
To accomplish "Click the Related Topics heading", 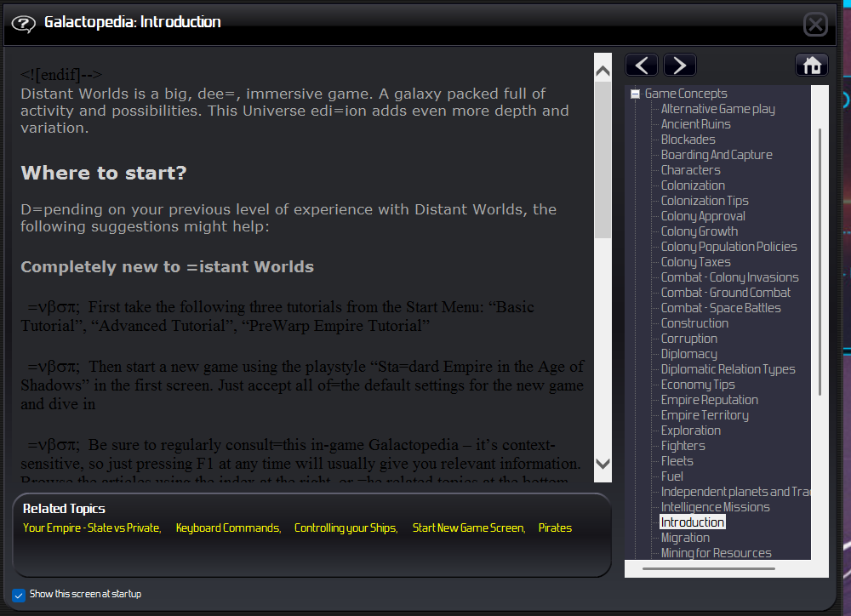I will [64, 509].
